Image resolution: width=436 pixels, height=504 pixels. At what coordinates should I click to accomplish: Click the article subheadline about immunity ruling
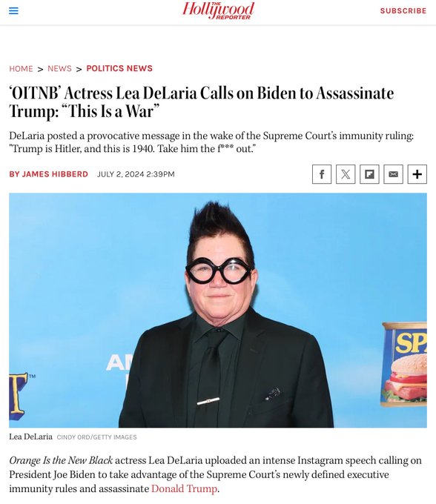[x=211, y=142]
